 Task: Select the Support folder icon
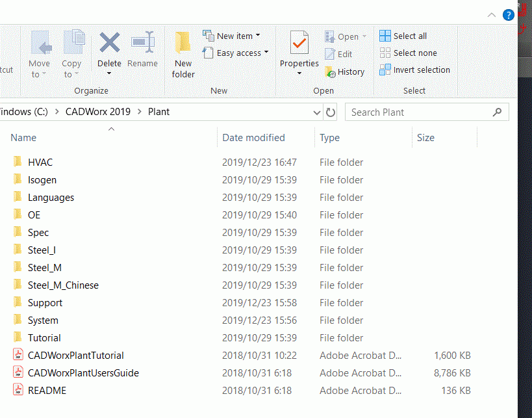coord(18,302)
